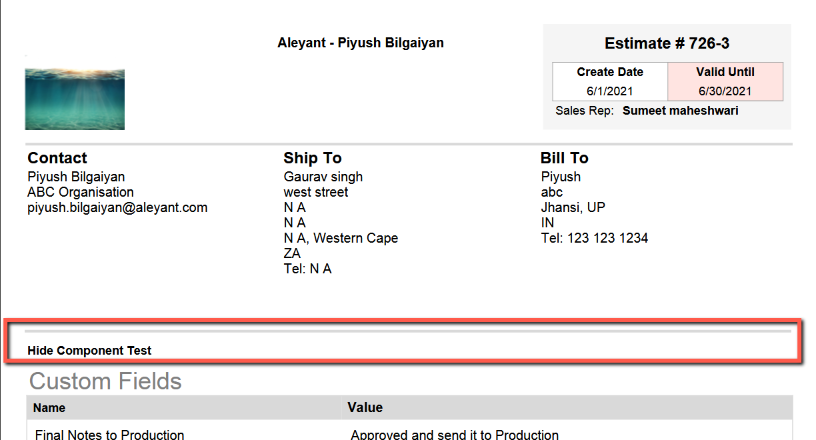This screenshot has height=440, width=816.
Task: Click the Create Date cell
Action: pyautogui.click(x=610, y=81)
